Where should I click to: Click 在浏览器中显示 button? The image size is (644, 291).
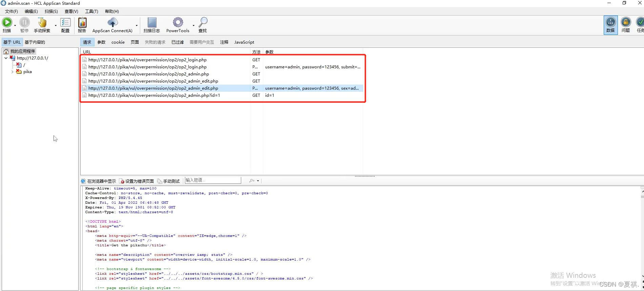99,181
